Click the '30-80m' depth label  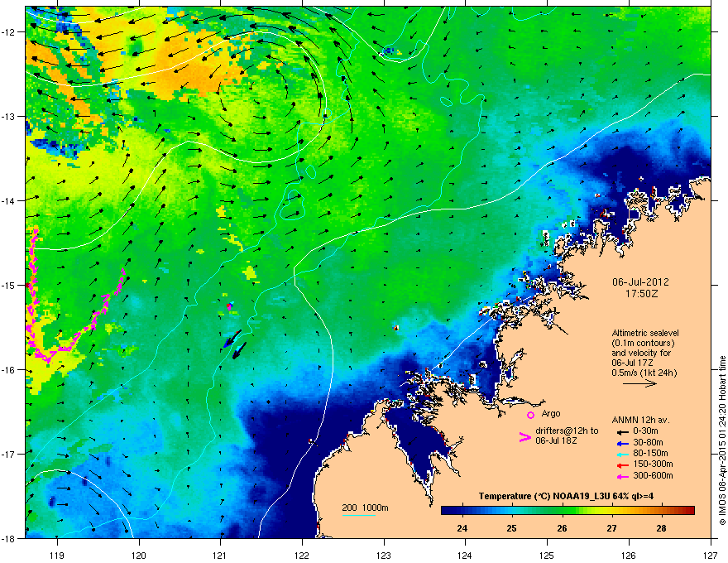click(648, 443)
